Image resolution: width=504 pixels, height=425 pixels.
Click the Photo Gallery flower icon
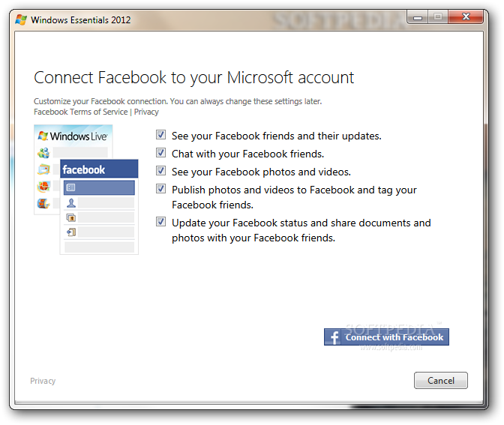pyautogui.click(x=43, y=187)
